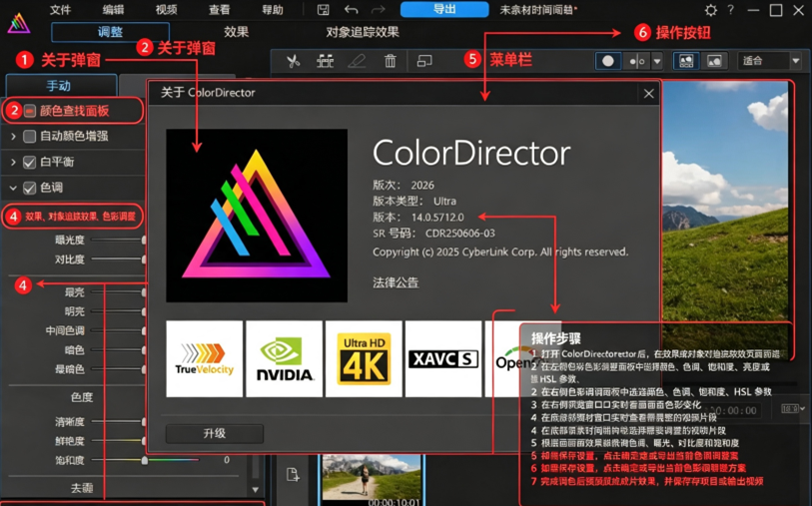Click the aspect ratio rectangles icon
Image resolution: width=812 pixels, height=506 pixels.
coord(424,61)
